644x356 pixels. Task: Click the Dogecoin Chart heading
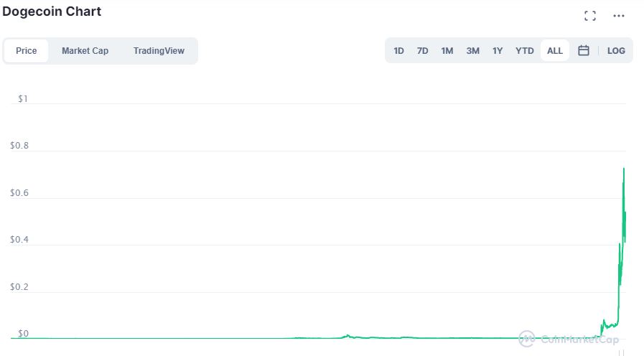coord(52,11)
